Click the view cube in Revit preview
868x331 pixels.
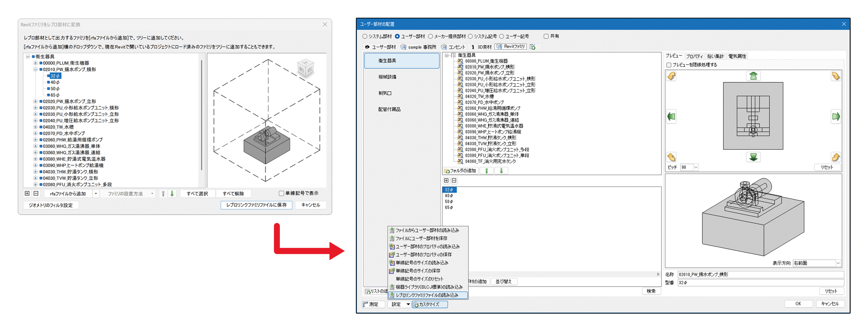tap(305, 68)
